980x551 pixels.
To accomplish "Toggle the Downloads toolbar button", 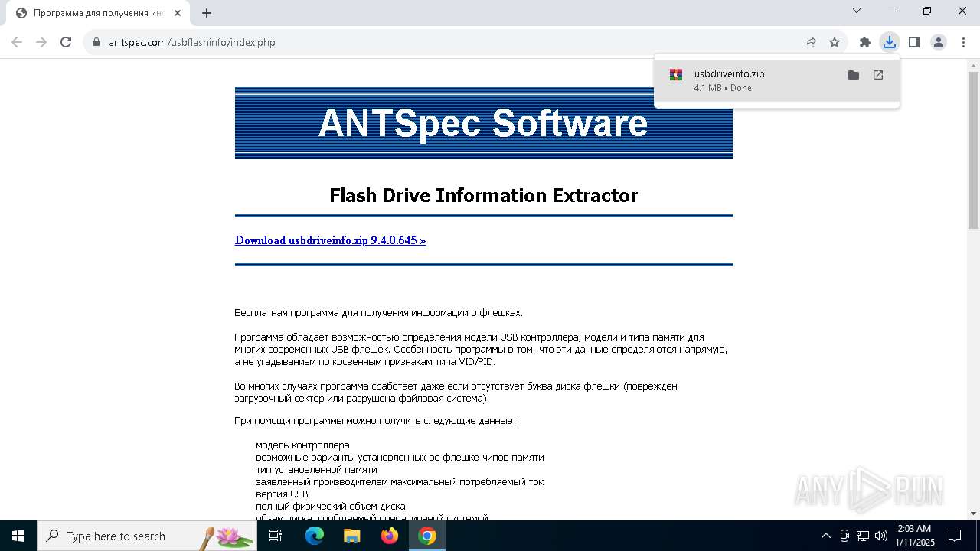I will coord(890,42).
